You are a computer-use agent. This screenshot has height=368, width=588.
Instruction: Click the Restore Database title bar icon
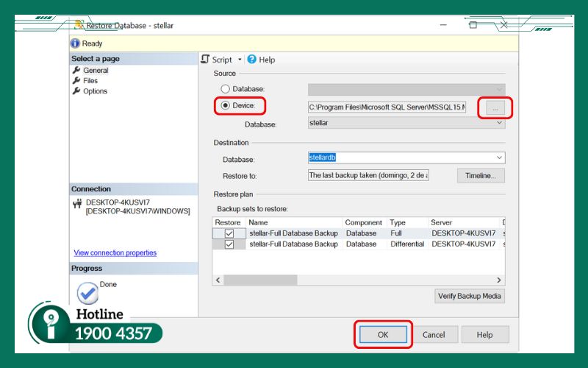tap(79, 25)
